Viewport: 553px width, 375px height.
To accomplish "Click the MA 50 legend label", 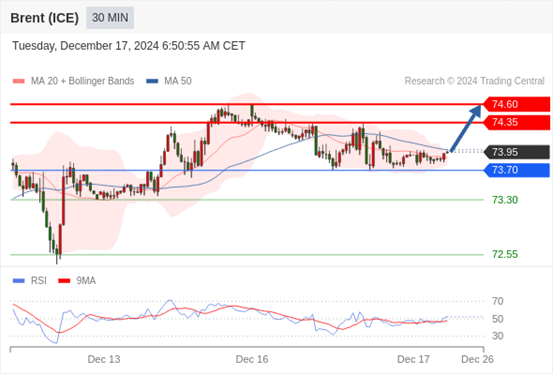I will [x=178, y=81].
